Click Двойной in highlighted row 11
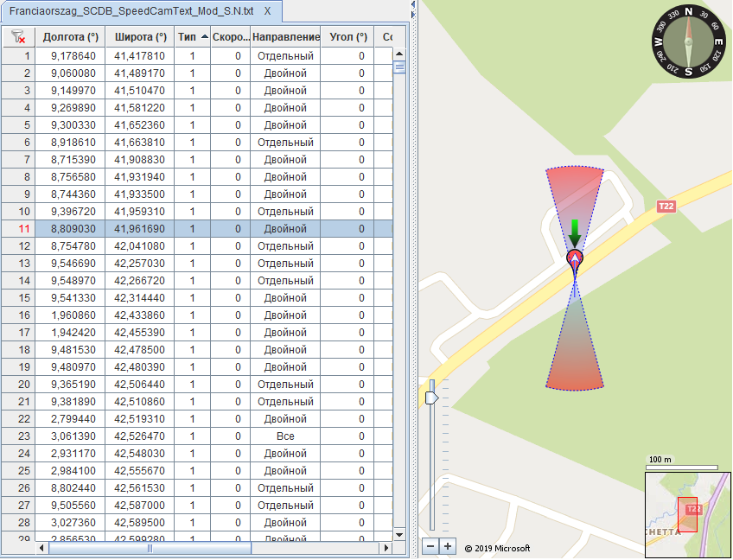 click(285, 229)
